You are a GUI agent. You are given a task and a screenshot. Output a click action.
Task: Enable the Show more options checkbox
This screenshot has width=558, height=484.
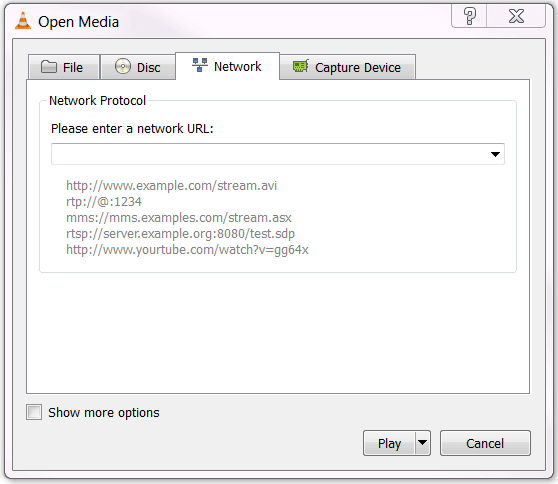pyautogui.click(x=34, y=412)
